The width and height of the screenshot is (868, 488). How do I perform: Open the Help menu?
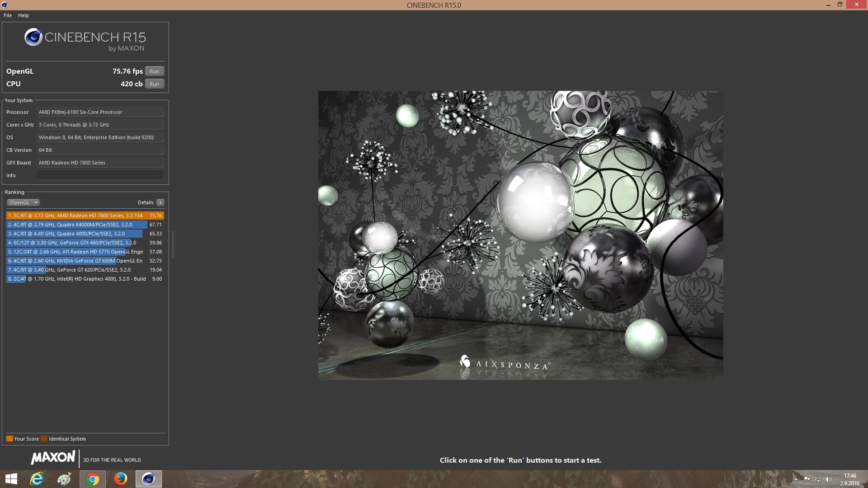[x=24, y=15]
